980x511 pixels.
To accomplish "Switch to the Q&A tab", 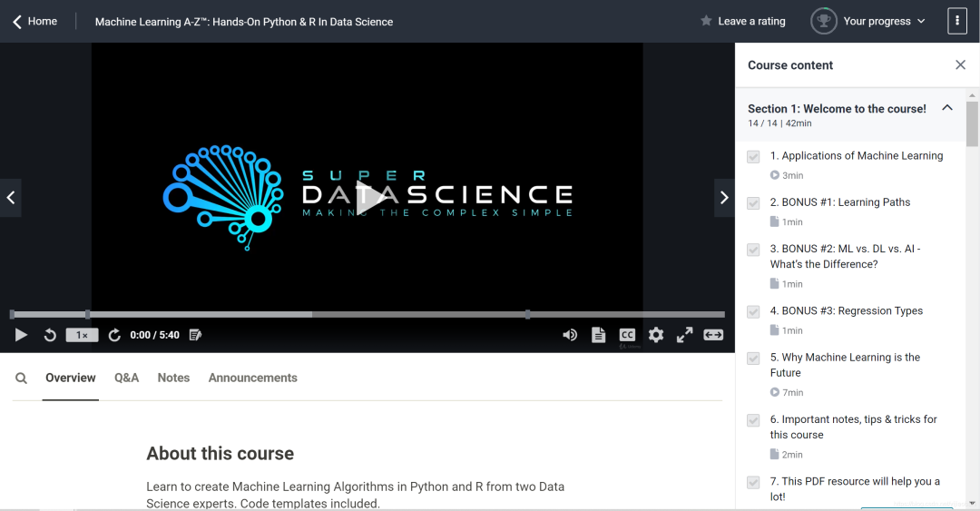I will coord(126,378).
